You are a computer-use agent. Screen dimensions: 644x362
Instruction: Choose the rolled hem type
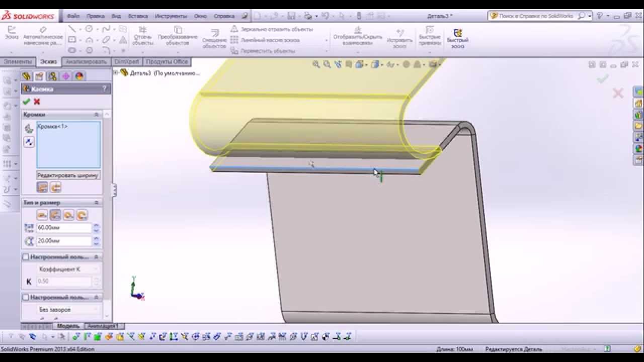[x=82, y=215]
